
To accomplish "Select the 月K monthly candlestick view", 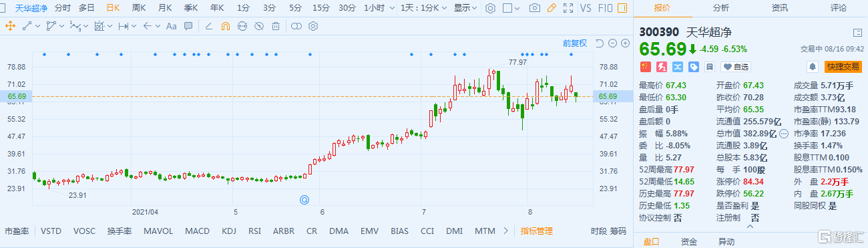I will coord(165,8).
